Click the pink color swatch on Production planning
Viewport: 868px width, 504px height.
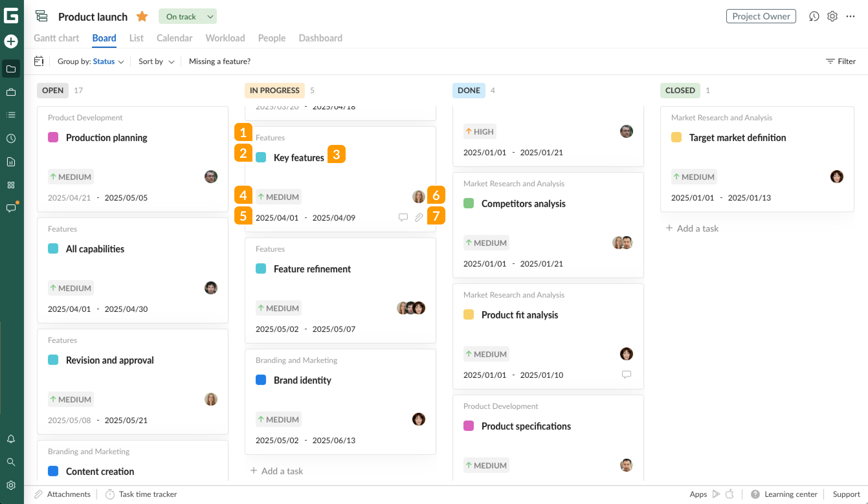click(53, 137)
